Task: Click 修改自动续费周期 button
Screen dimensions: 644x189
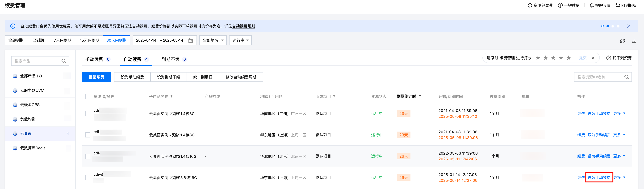Action: click(241, 77)
